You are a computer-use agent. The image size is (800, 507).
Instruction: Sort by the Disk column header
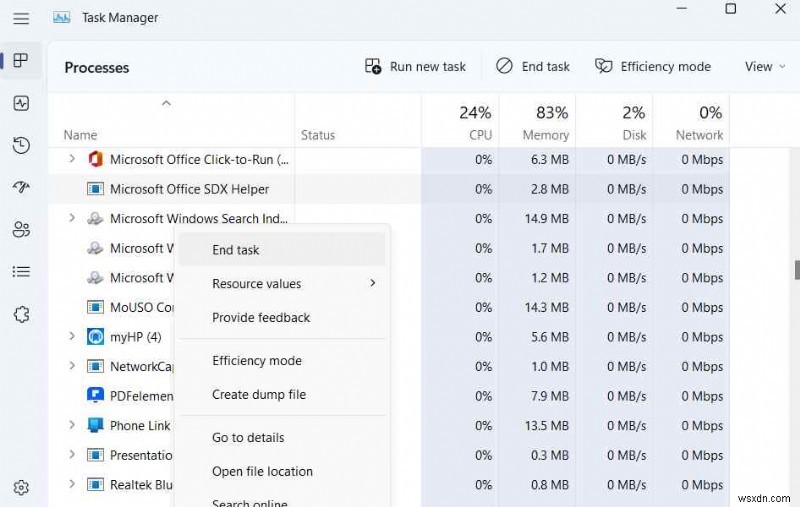(614, 121)
